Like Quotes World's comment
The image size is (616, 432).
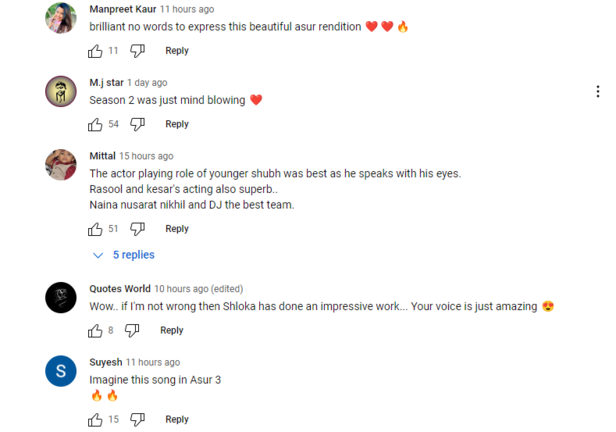point(95,331)
